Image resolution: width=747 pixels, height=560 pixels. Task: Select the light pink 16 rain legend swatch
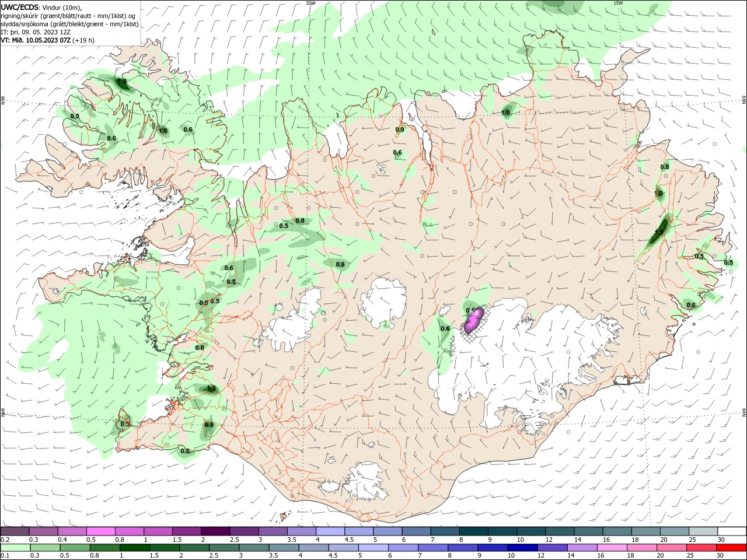pyautogui.click(x=612, y=548)
